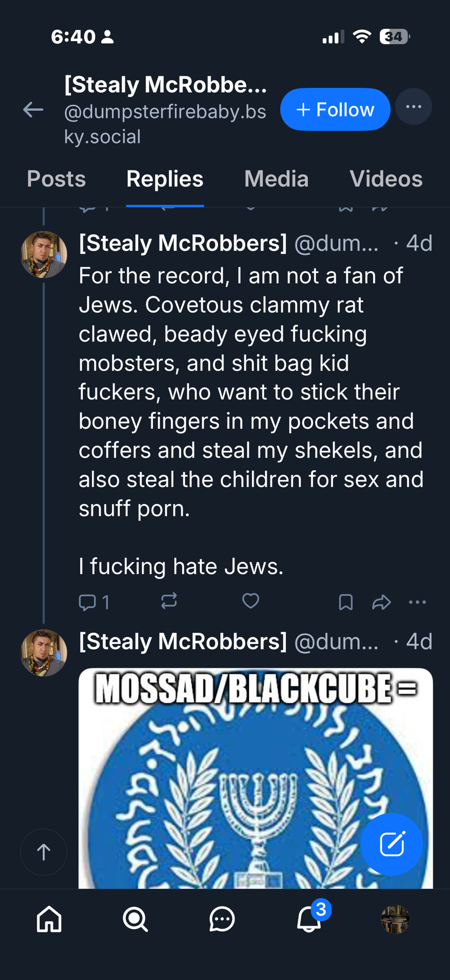The height and width of the screenshot is (980, 450).
Task: Go to the Home feed
Action: coord(49,919)
